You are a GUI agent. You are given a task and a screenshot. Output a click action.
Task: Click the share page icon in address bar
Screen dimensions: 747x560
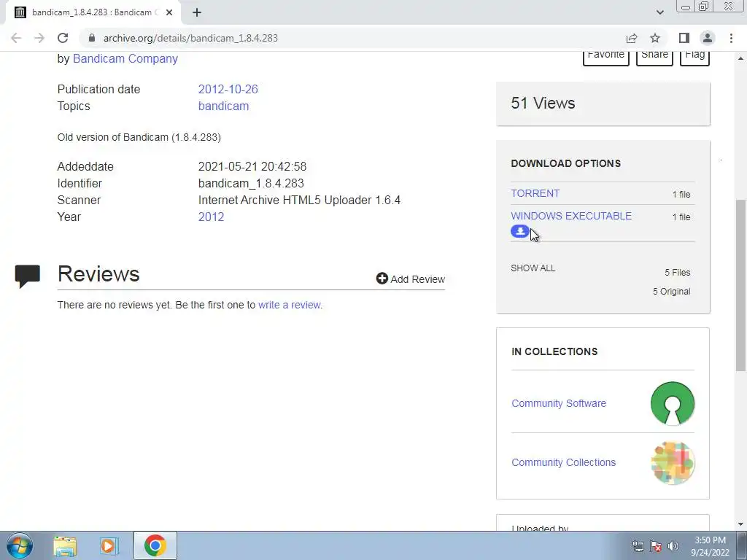point(632,38)
